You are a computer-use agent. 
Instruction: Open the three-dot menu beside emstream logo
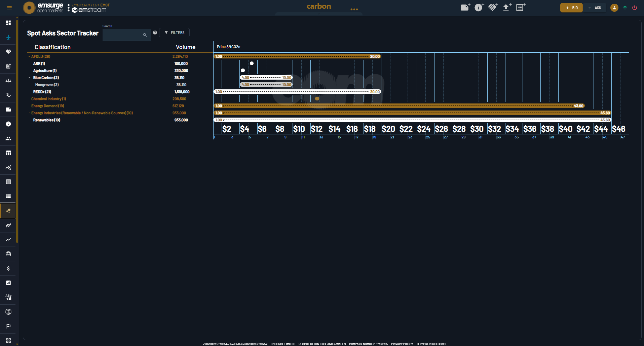(x=69, y=8)
